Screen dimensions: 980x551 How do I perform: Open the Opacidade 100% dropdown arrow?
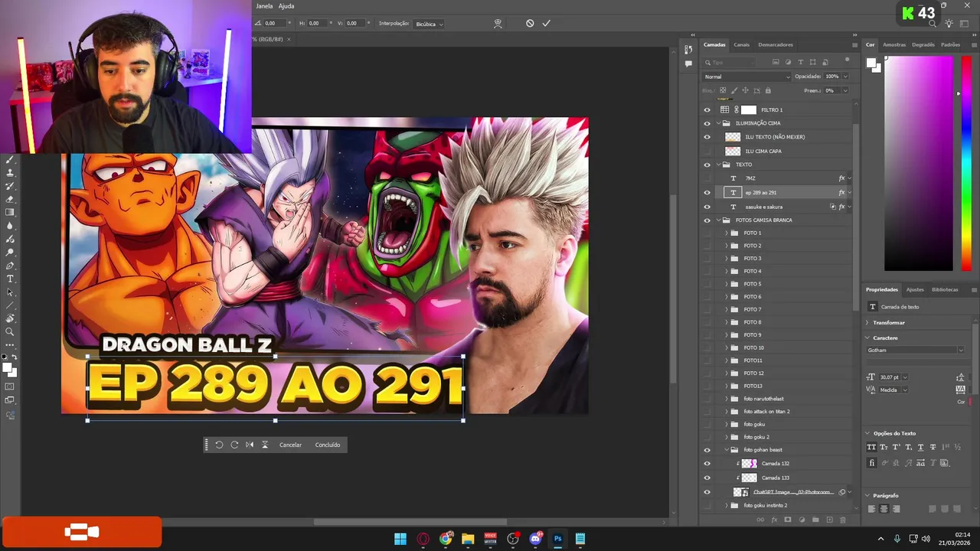pyautogui.click(x=845, y=77)
